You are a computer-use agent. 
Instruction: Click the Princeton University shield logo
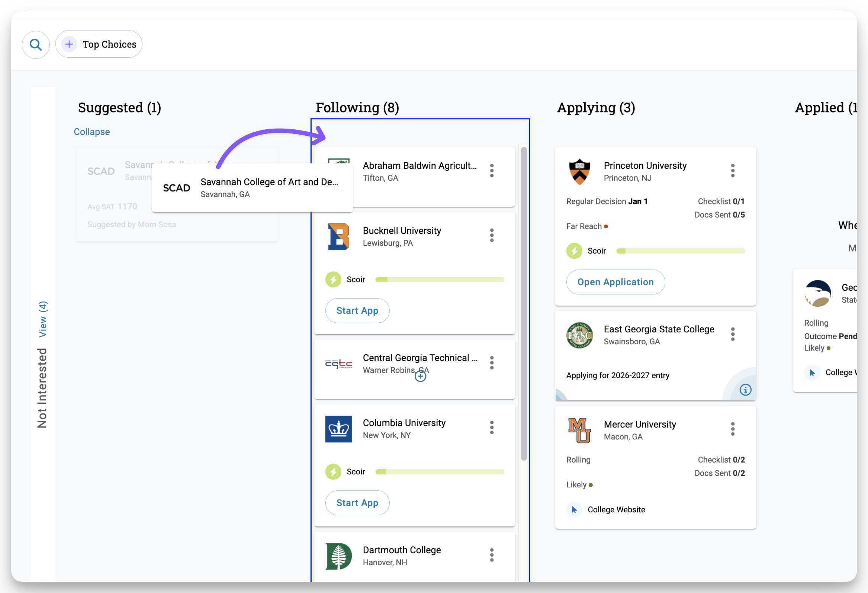pos(580,172)
